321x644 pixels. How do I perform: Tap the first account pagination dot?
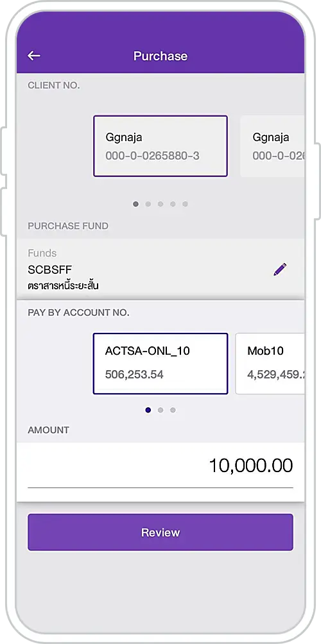[x=148, y=410]
